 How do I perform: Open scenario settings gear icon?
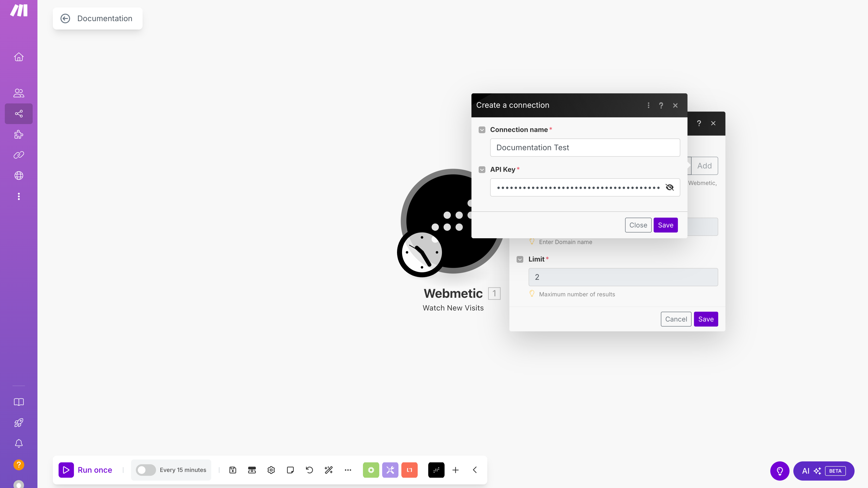click(271, 470)
